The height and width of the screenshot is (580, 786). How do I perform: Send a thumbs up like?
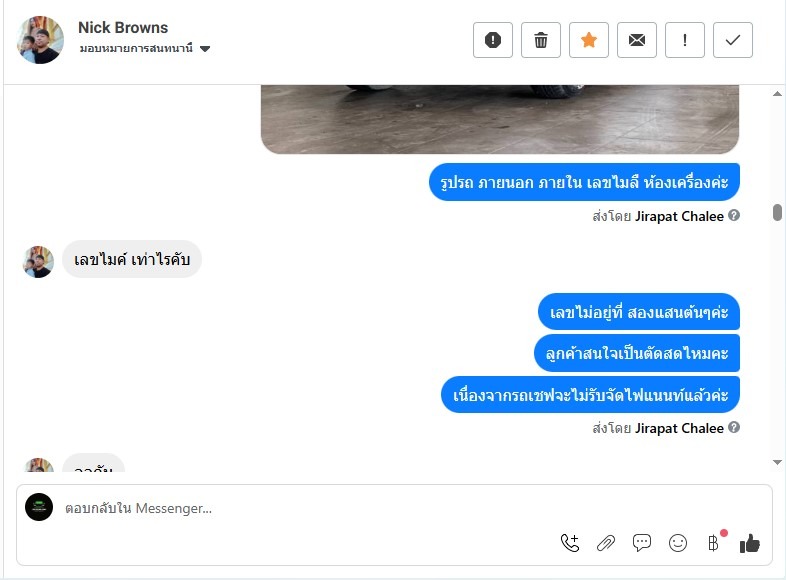pyautogui.click(x=749, y=543)
